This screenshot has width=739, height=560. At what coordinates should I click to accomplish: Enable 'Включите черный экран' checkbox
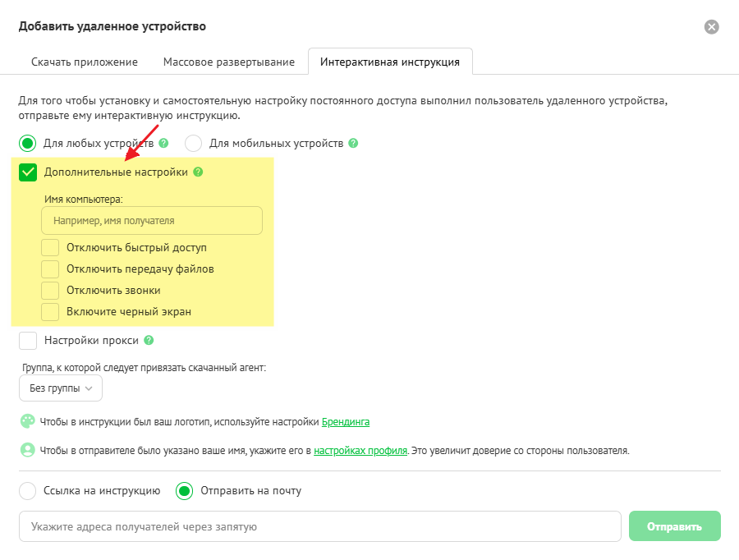[x=50, y=311]
